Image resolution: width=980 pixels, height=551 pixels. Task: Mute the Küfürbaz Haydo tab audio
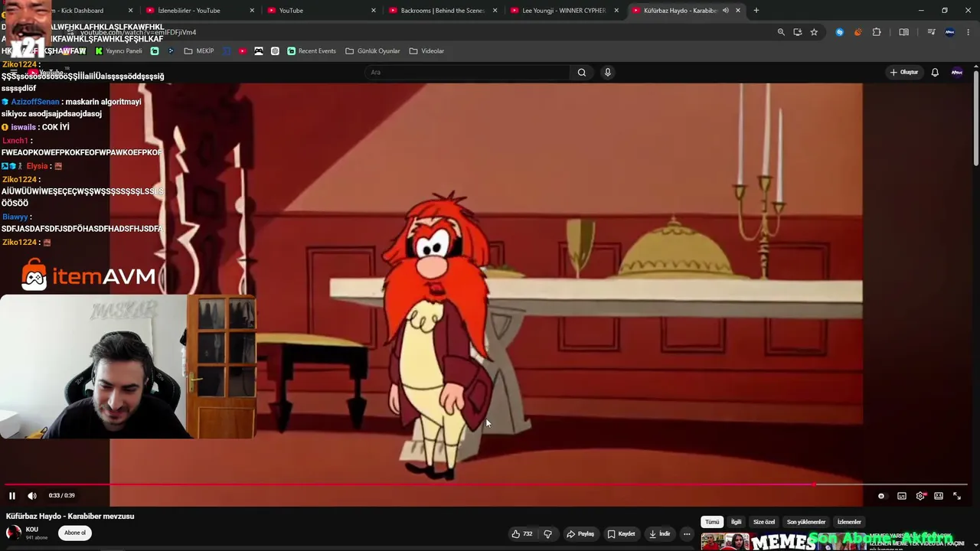725,11
